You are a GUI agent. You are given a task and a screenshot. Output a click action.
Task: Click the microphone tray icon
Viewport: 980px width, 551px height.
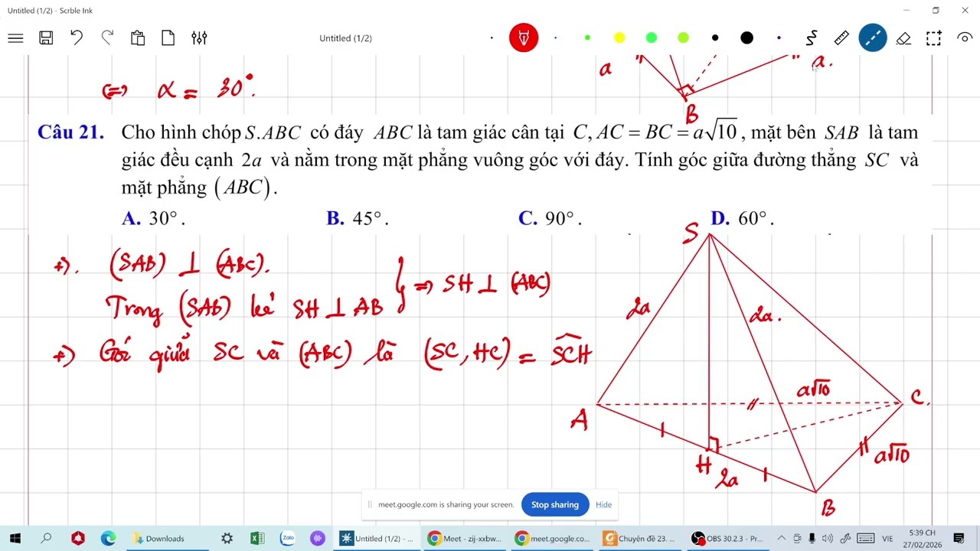[x=812, y=539]
